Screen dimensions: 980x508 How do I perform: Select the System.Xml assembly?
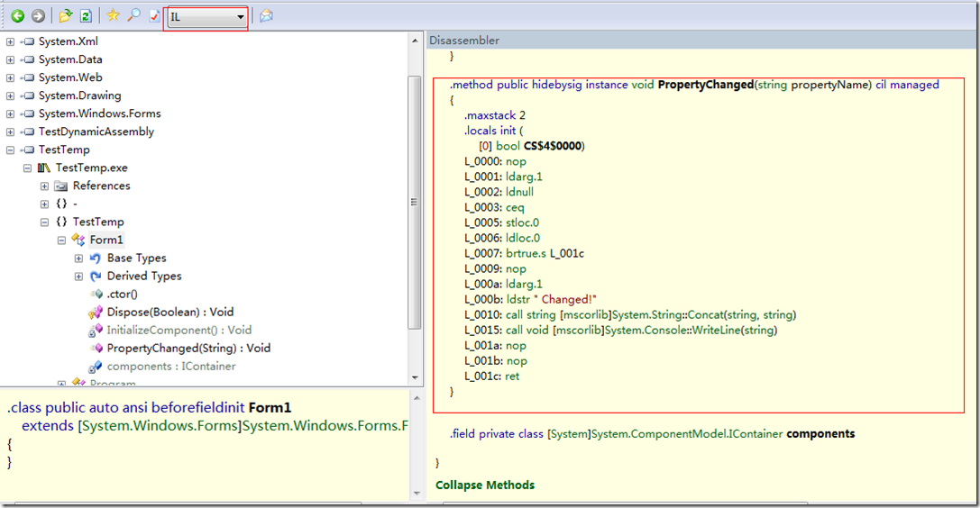69,41
